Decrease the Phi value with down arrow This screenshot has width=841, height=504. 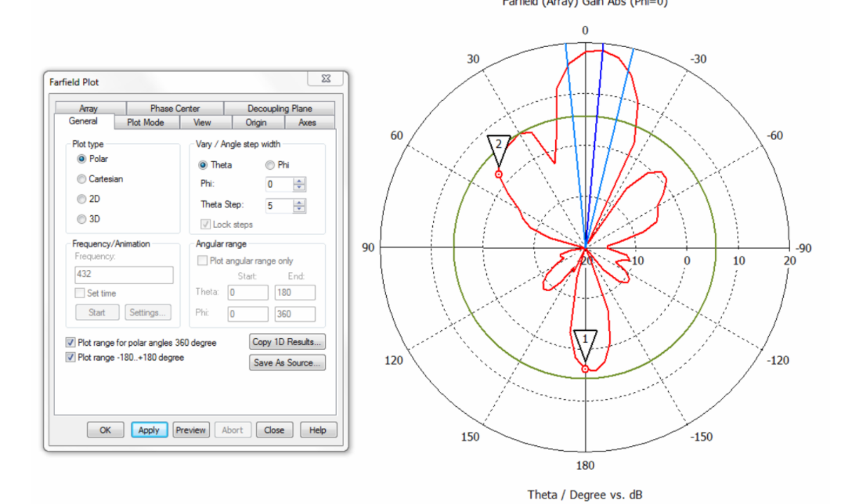click(x=300, y=188)
